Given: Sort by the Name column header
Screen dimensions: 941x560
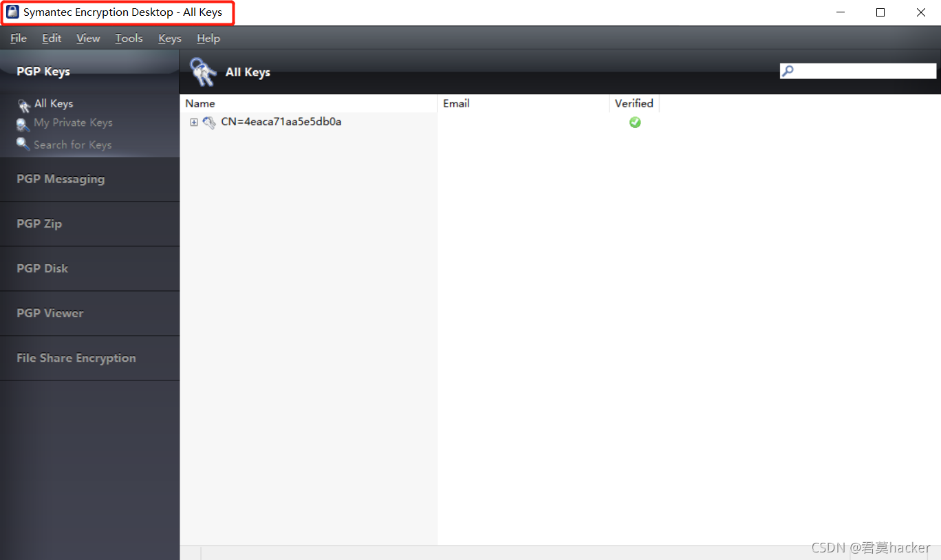Looking at the screenshot, I should click(x=309, y=103).
